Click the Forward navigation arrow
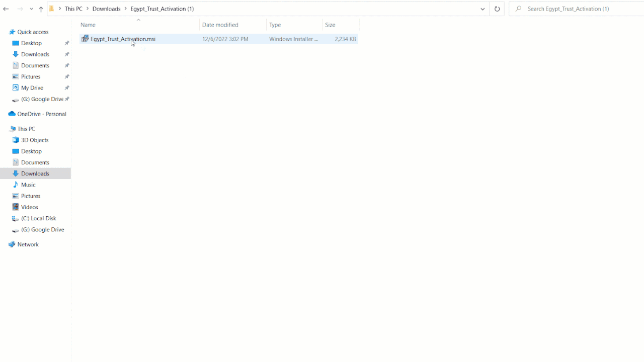The width and height of the screenshot is (644, 362). point(20,9)
